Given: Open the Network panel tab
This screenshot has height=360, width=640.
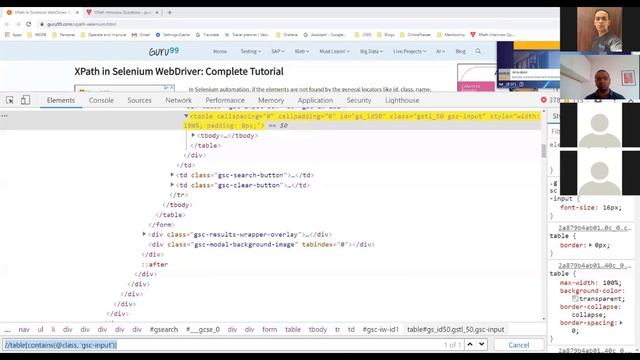Looking at the screenshot, I should pyautogui.click(x=178, y=100).
